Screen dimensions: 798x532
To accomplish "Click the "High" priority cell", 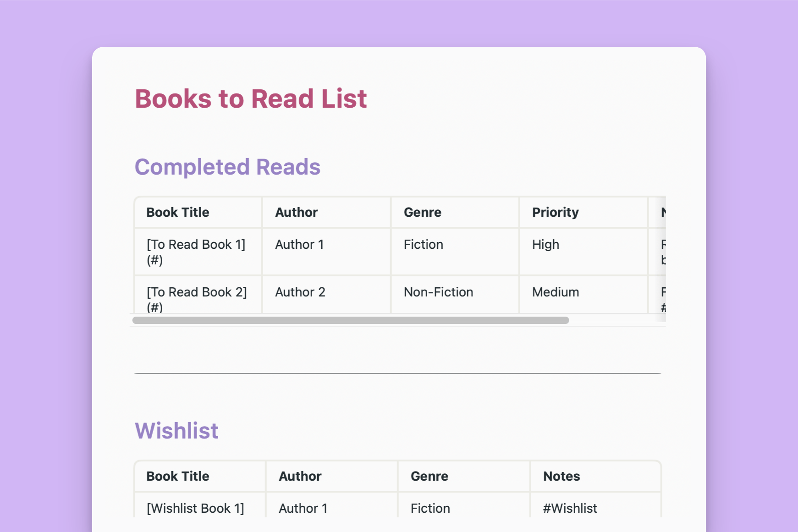I will pos(545,244).
